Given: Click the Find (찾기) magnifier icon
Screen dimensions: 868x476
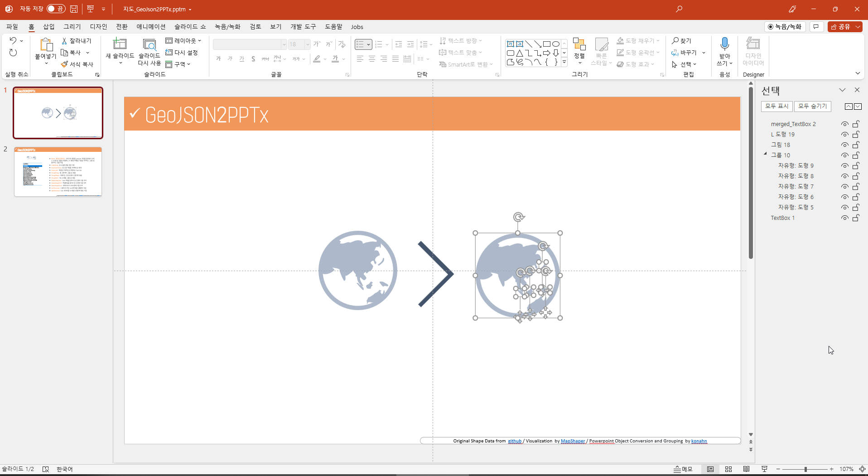Looking at the screenshot, I should point(675,41).
